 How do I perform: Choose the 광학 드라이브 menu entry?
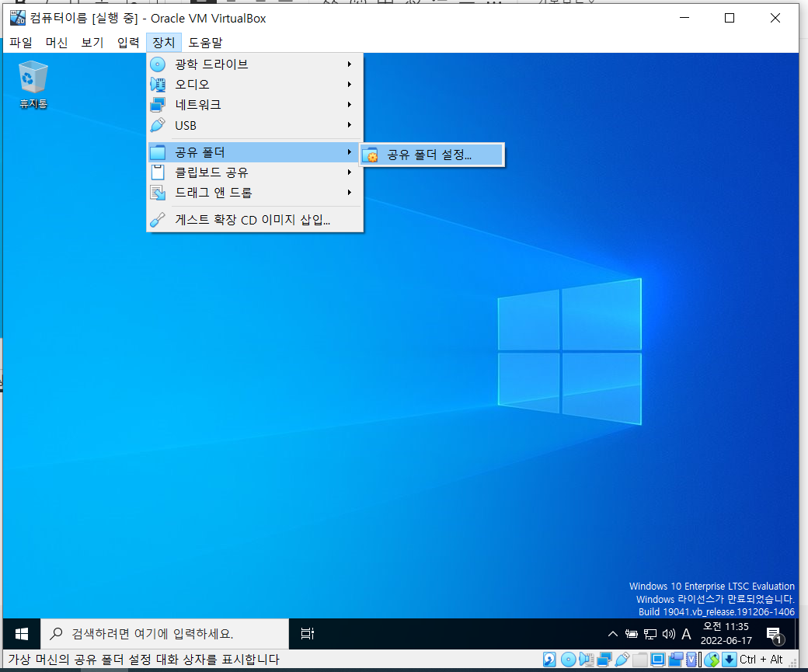pyautogui.click(x=256, y=64)
